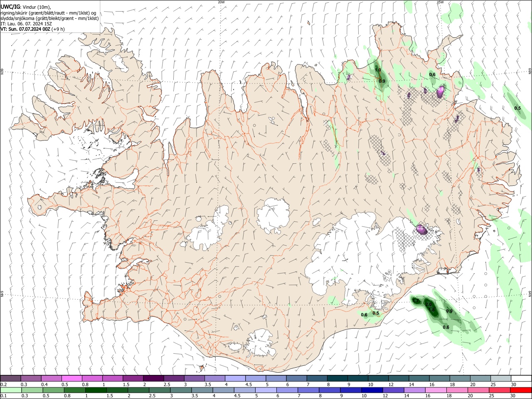Pick the dark teal 8 swatch on upper scale
This screenshot has width=532, height=399.
pos(337,378)
